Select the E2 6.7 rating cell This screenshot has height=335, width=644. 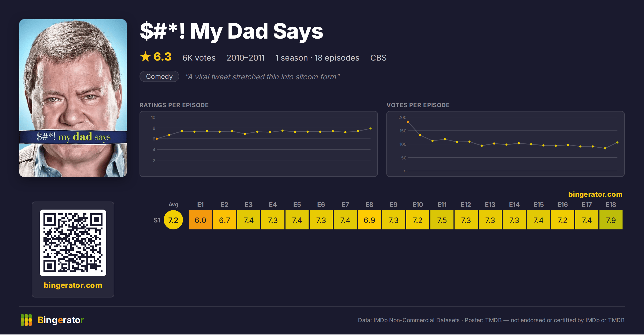(x=225, y=220)
